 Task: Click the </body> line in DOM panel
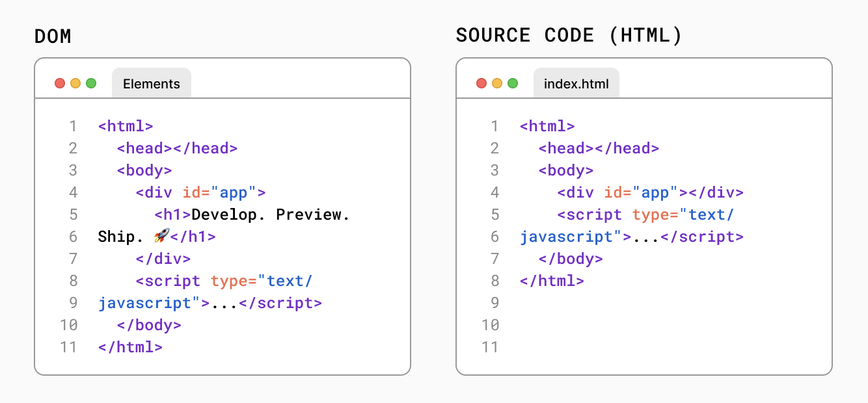point(149,325)
